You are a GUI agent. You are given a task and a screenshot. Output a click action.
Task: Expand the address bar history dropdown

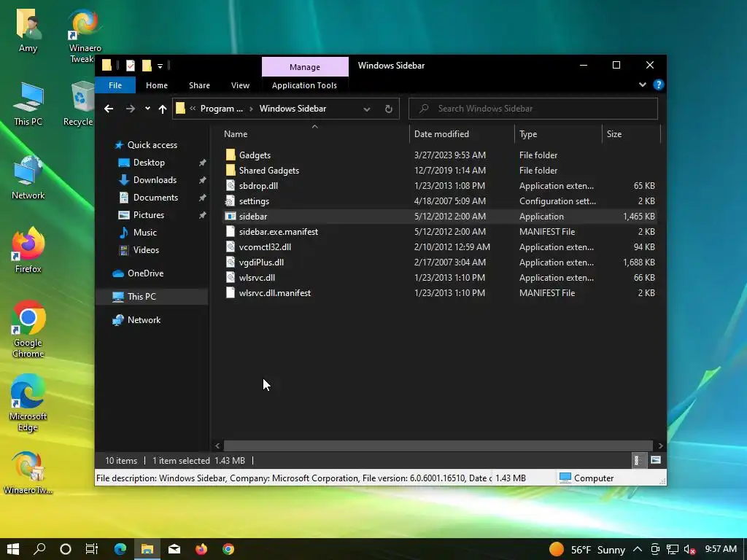(367, 109)
